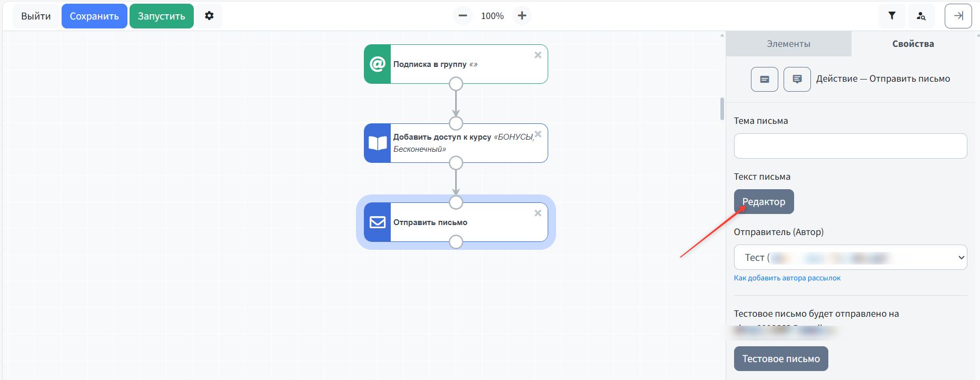Expand the Отправитель (Автор) dropdown
The height and width of the screenshot is (380, 980).
[850, 257]
